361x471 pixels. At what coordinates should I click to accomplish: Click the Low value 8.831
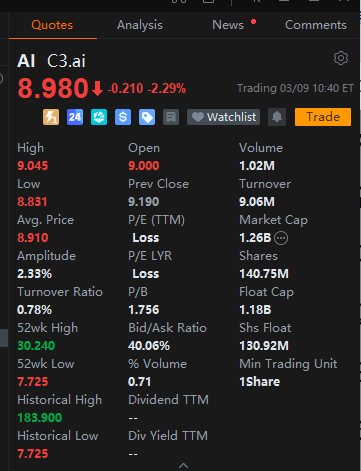[x=32, y=202]
